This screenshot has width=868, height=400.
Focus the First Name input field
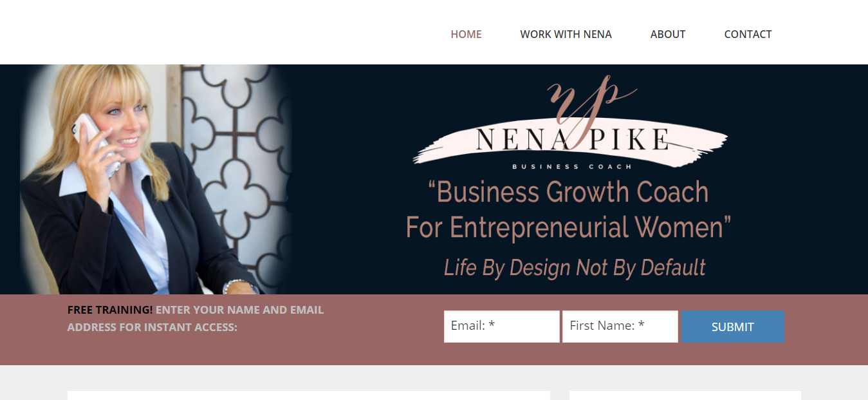(x=620, y=327)
